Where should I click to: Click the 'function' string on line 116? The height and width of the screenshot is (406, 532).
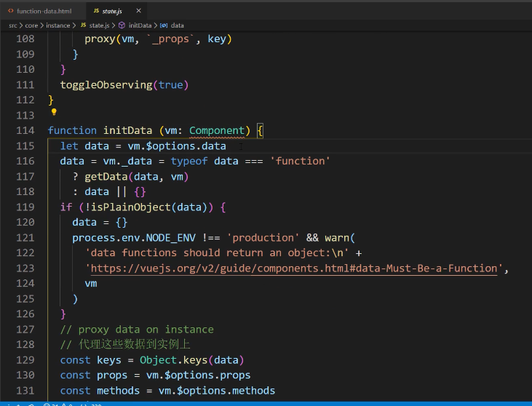300,161
